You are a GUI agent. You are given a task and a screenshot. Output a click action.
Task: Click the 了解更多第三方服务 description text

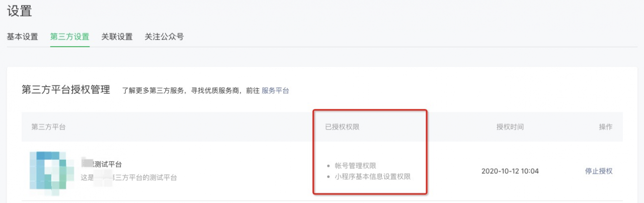tap(191, 91)
